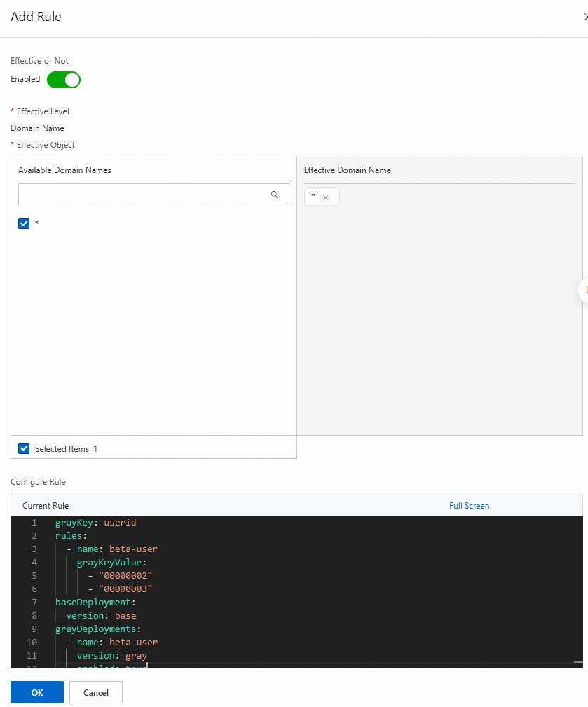Image resolution: width=588 pixels, height=707 pixels.
Task: Click the grayDeployments: line
Action: (x=98, y=629)
